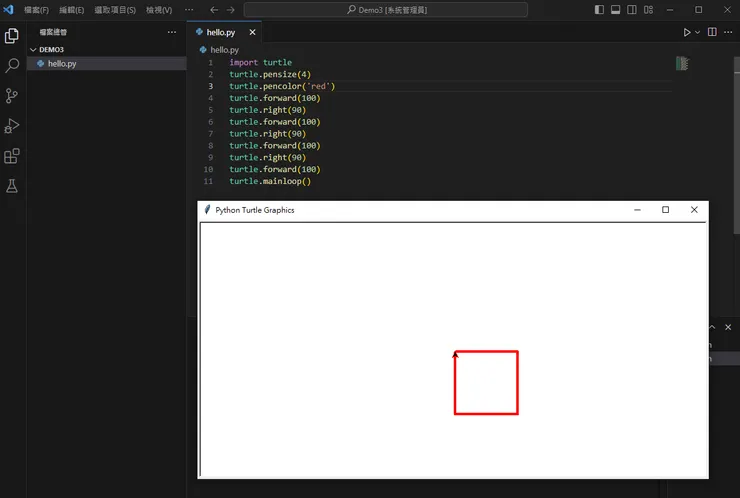Click the Demo3 command center search box
Screen dimensions: 740x498
point(386,10)
